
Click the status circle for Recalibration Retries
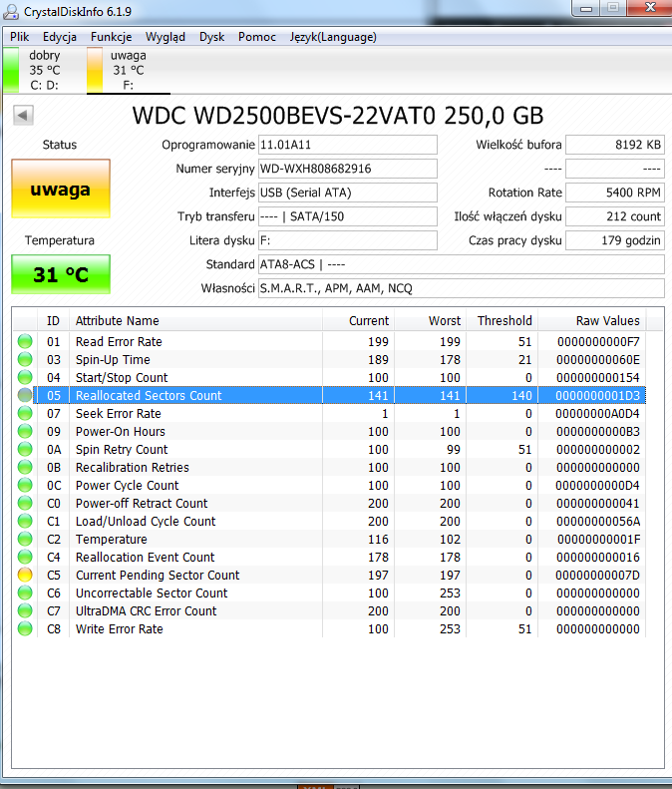tap(25, 467)
